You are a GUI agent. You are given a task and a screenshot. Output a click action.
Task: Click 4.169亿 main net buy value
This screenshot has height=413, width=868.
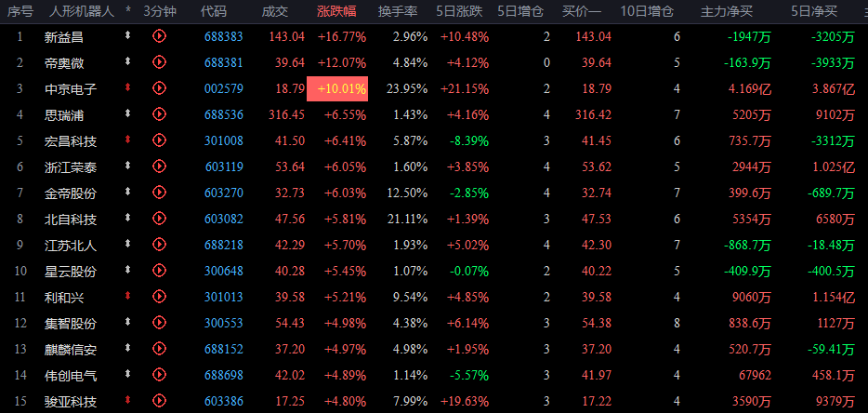coord(751,88)
